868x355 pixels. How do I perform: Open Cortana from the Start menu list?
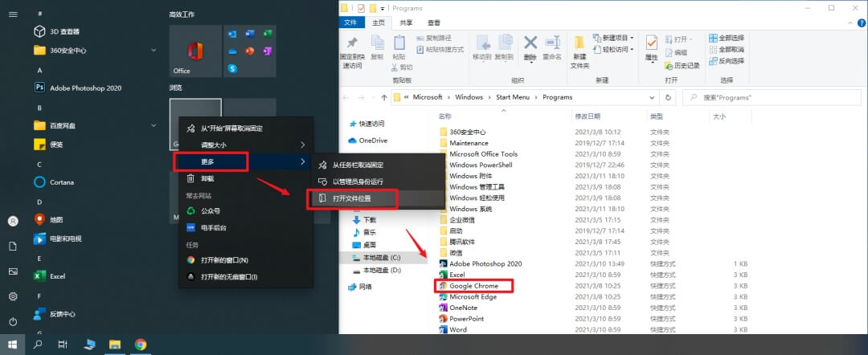point(54,182)
